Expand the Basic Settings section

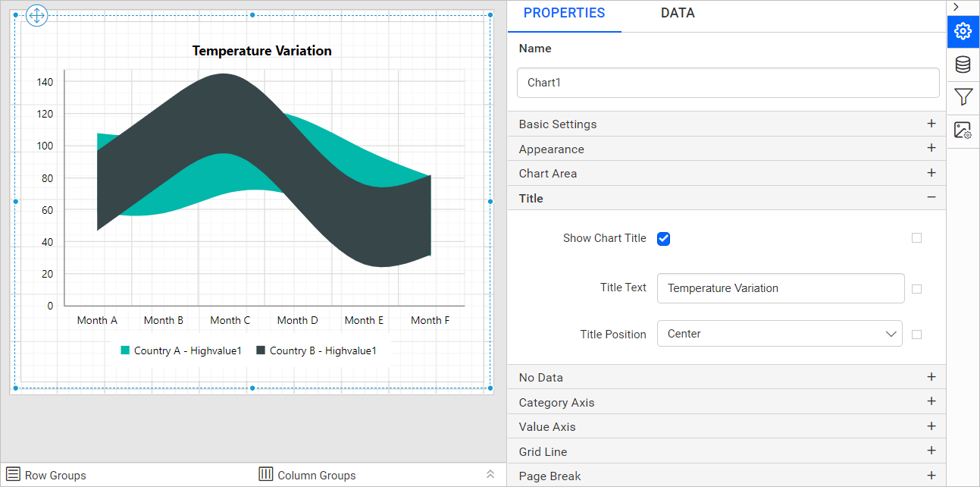[x=727, y=124]
